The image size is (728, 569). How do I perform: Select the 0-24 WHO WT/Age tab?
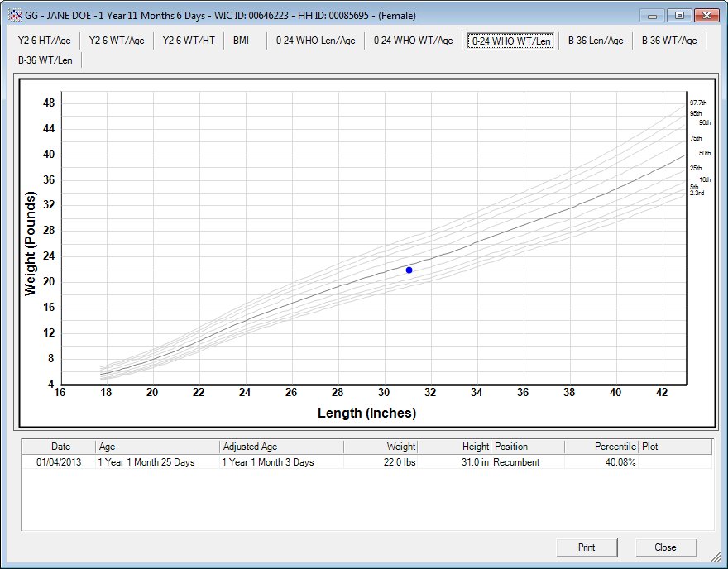tap(413, 41)
